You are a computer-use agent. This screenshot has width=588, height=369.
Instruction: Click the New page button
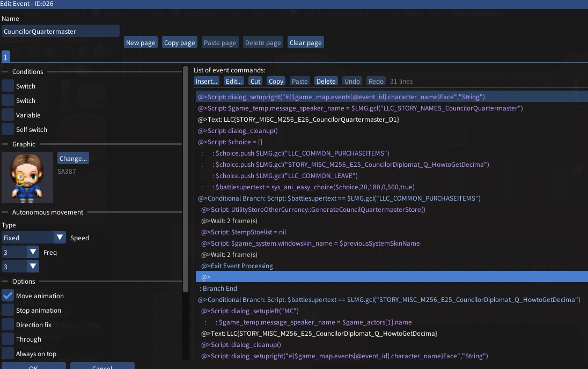[x=141, y=43]
